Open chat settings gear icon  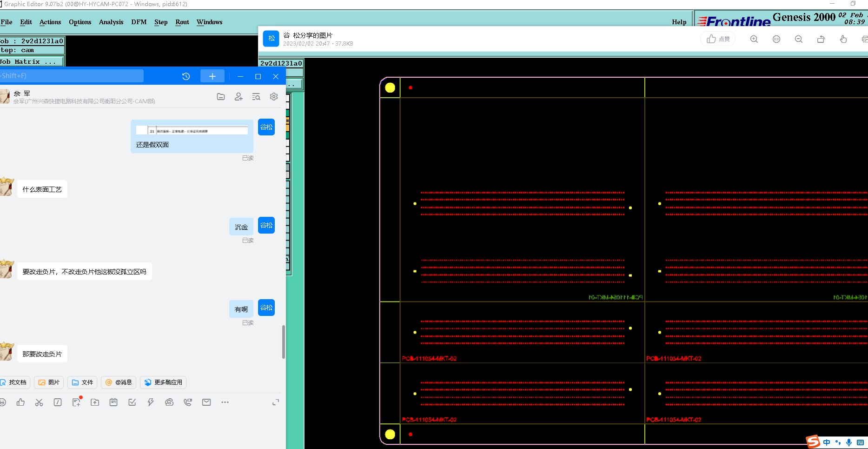[274, 97]
